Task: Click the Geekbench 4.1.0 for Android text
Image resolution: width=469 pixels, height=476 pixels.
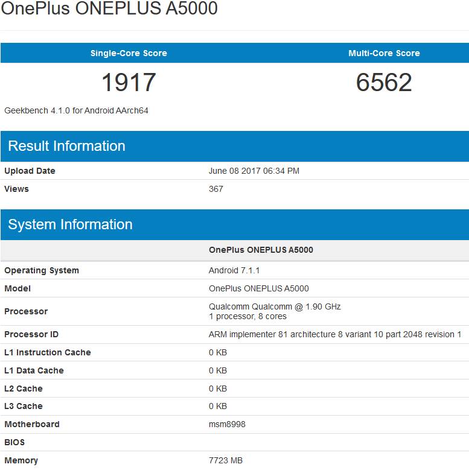Action: (x=76, y=110)
